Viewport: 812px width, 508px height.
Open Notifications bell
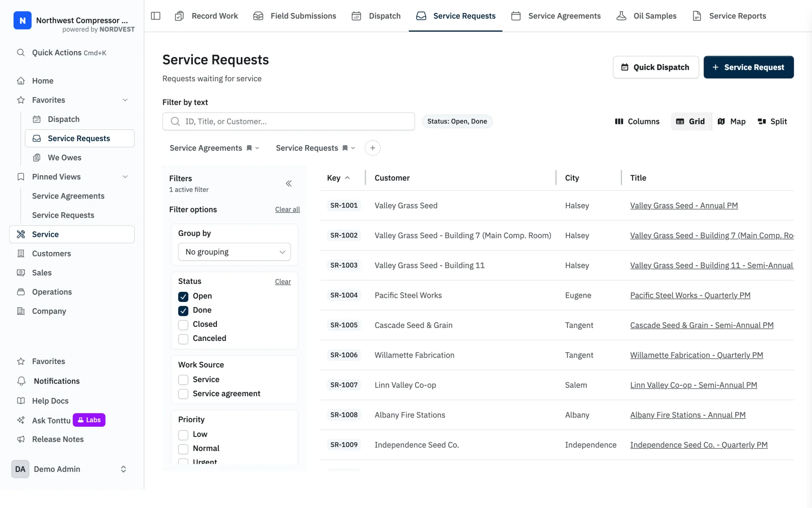[56, 381]
